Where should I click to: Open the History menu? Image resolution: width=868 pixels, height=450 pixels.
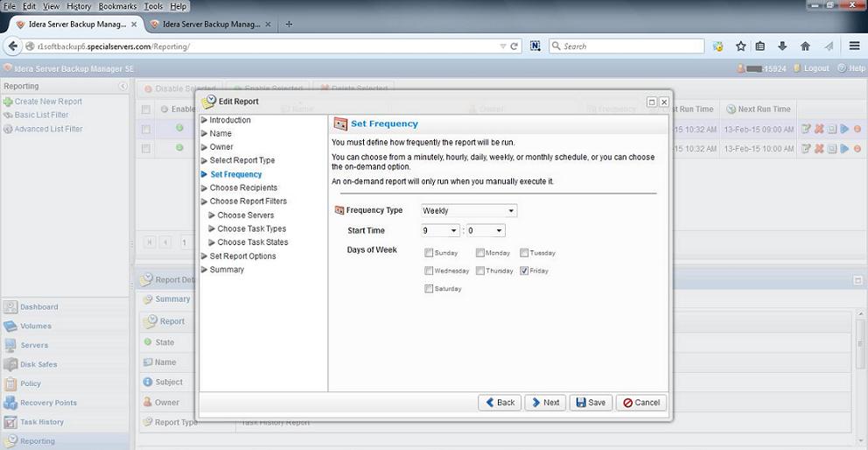[x=79, y=7]
